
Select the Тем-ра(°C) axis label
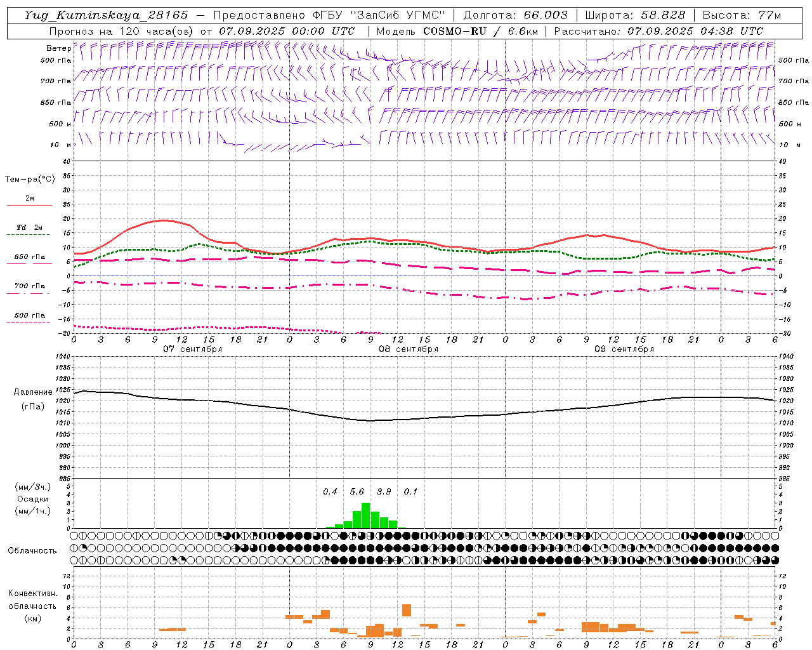point(30,180)
